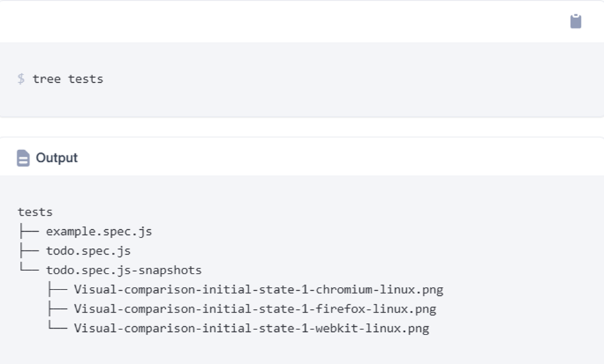Click the corner connector before todo.spec.js-snapshots

coord(29,270)
